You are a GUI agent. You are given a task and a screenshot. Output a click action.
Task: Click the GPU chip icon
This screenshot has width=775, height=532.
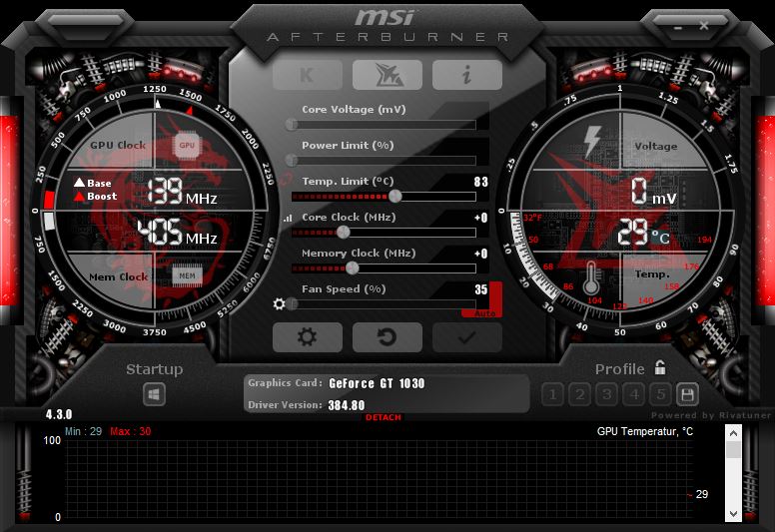coord(187,145)
